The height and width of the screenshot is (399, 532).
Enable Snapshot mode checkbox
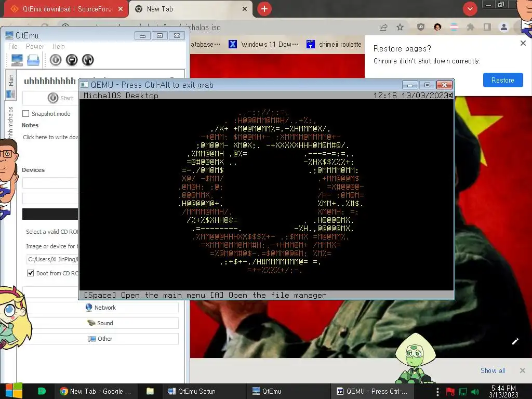26,114
